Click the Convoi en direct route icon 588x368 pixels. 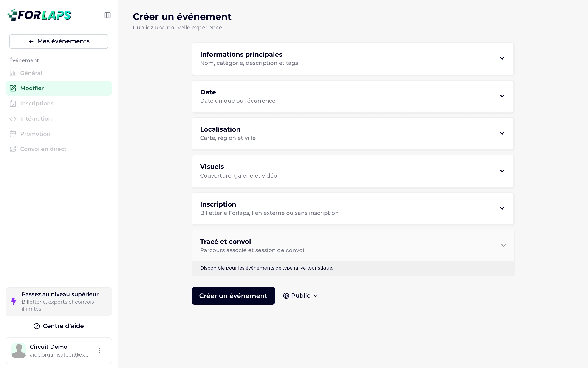click(13, 149)
